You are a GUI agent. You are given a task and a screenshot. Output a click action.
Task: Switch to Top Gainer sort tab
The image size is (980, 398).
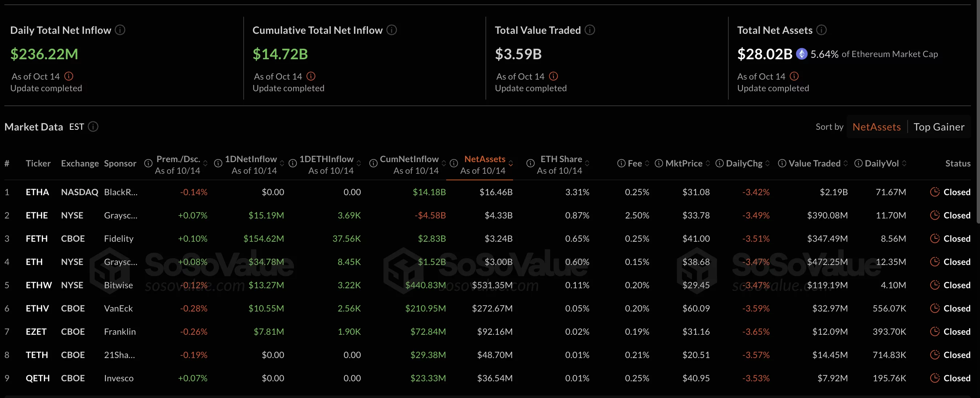point(939,127)
